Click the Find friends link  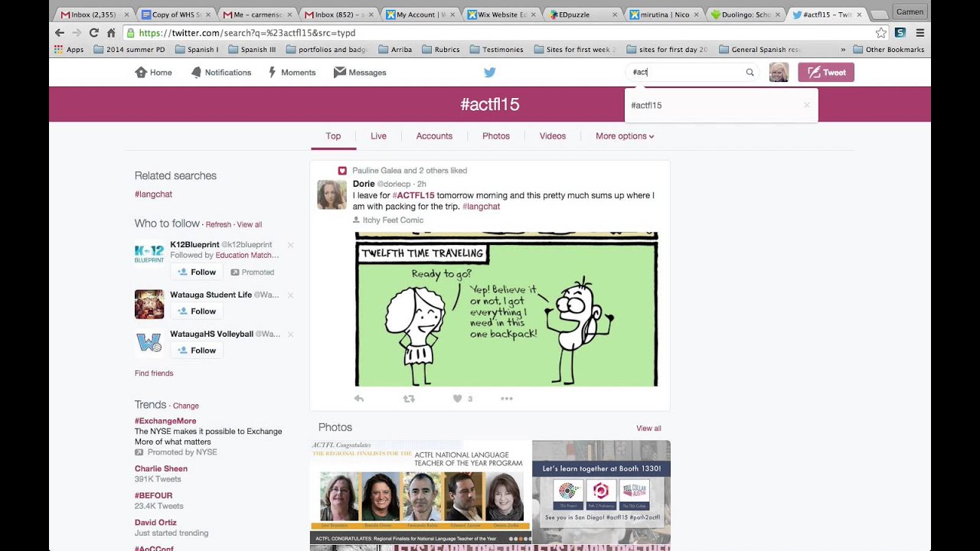tap(154, 373)
